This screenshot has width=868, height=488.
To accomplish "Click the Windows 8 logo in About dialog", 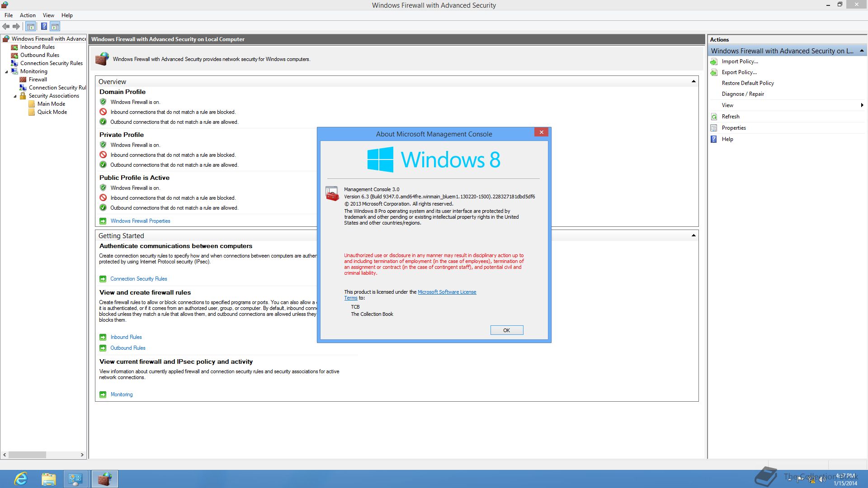I will click(x=434, y=160).
